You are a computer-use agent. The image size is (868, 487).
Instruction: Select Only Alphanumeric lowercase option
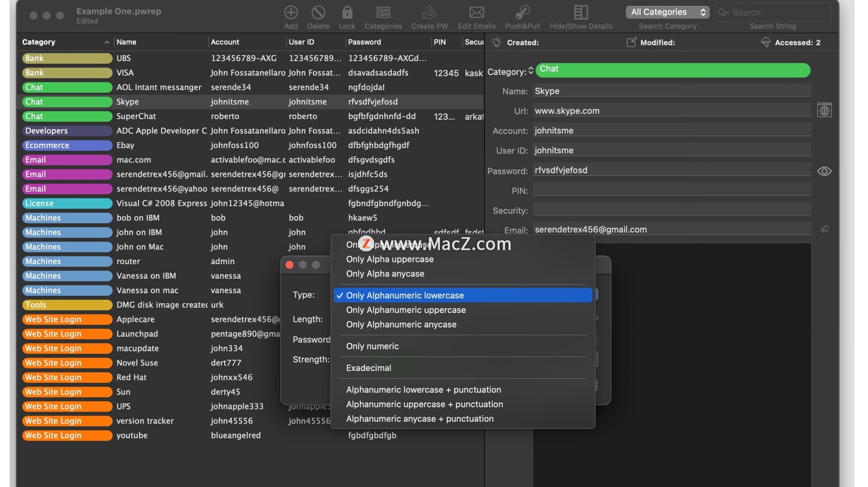(463, 295)
